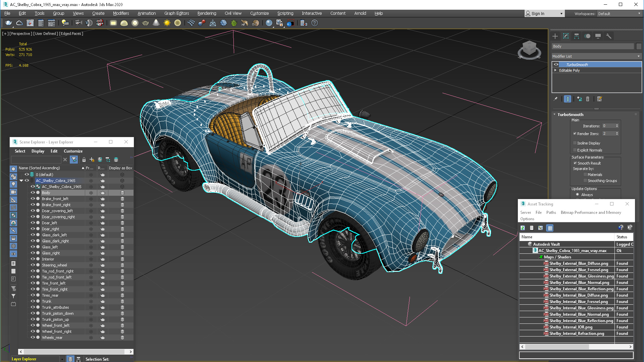644x362 pixels.
Task: Toggle visibility eye of TurboSmooth modifier
Action: 556,64
